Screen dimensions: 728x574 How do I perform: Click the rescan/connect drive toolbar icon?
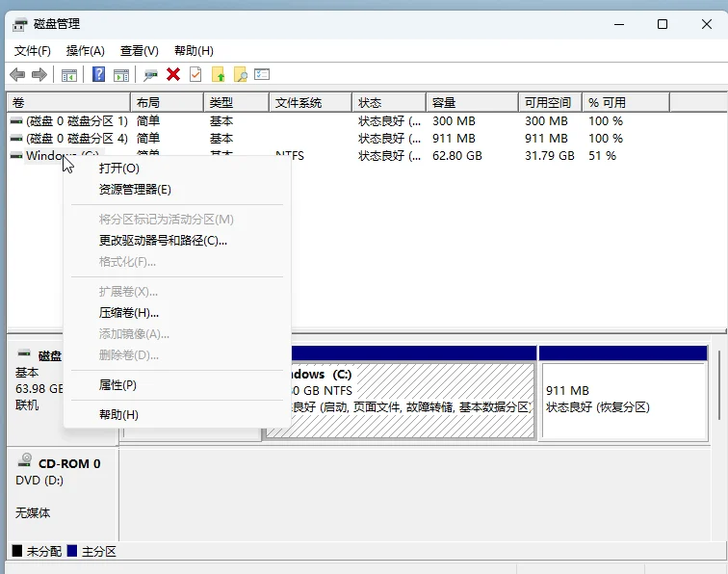(150, 75)
